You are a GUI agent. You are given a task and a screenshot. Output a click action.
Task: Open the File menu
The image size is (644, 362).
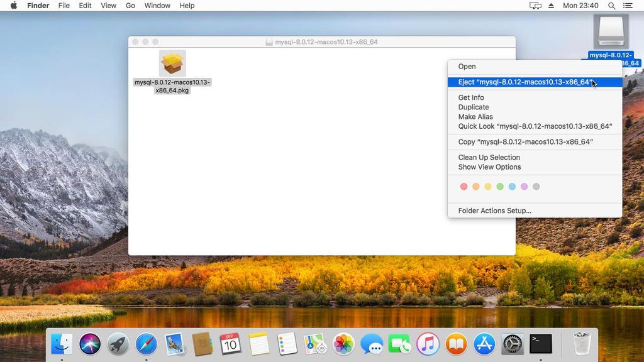click(x=64, y=6)
